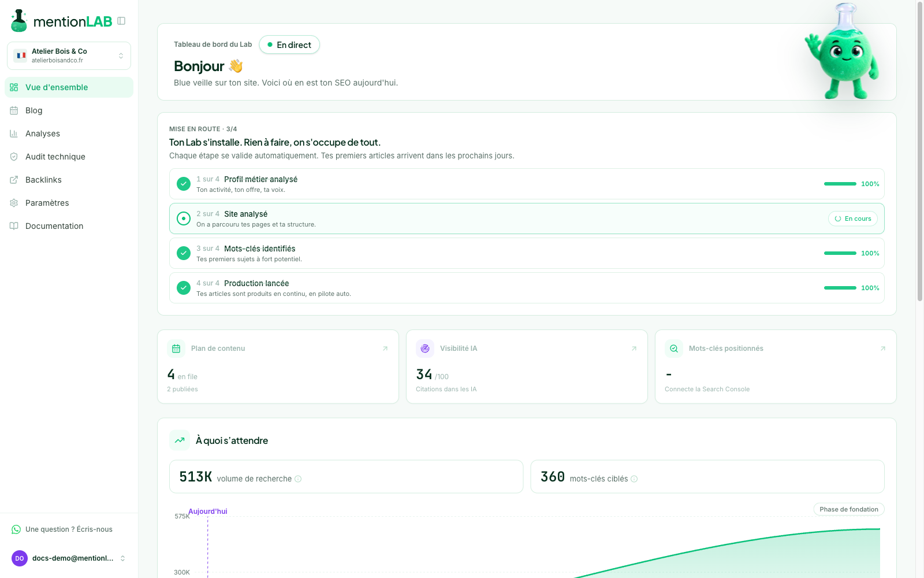Click the Mots-clés identifiés progress bar

840,253
